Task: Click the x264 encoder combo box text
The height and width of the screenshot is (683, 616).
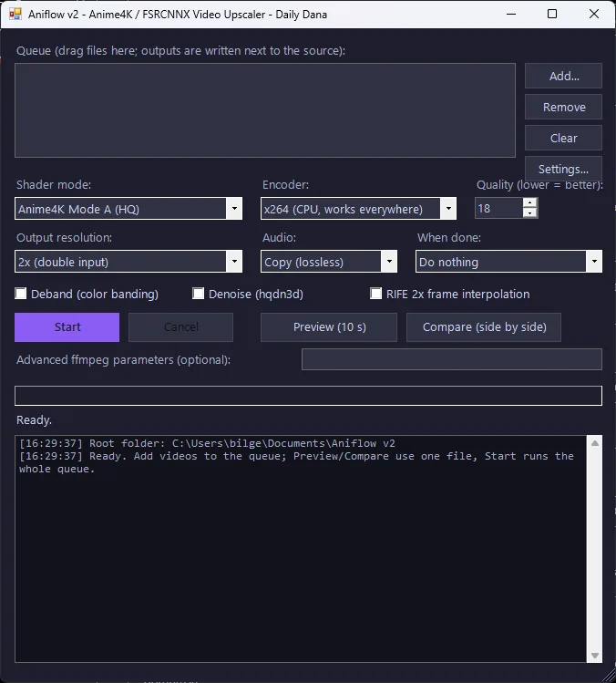Action: coord(343,209)
